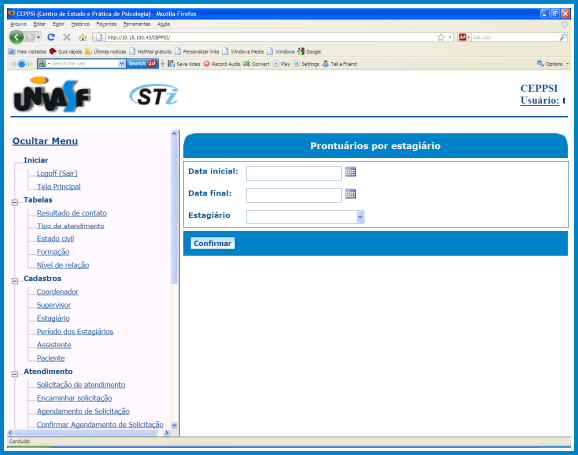
Task: Click Save Video in the toolbar
Action: pos(184,64)
